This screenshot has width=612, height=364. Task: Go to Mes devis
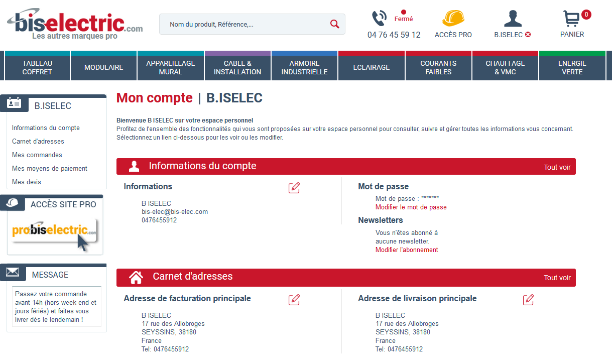27,182
